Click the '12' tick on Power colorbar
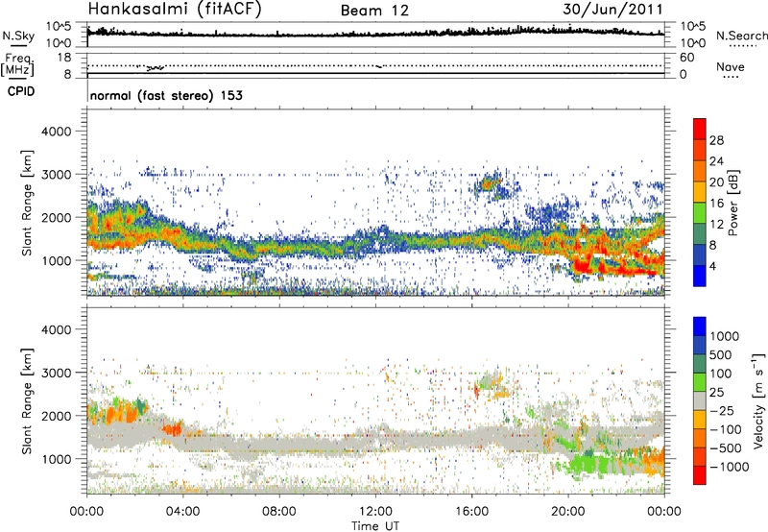Image resolution: width=768 pixels, height=532 pixels. pyautogui.click(x=716, y=225)
